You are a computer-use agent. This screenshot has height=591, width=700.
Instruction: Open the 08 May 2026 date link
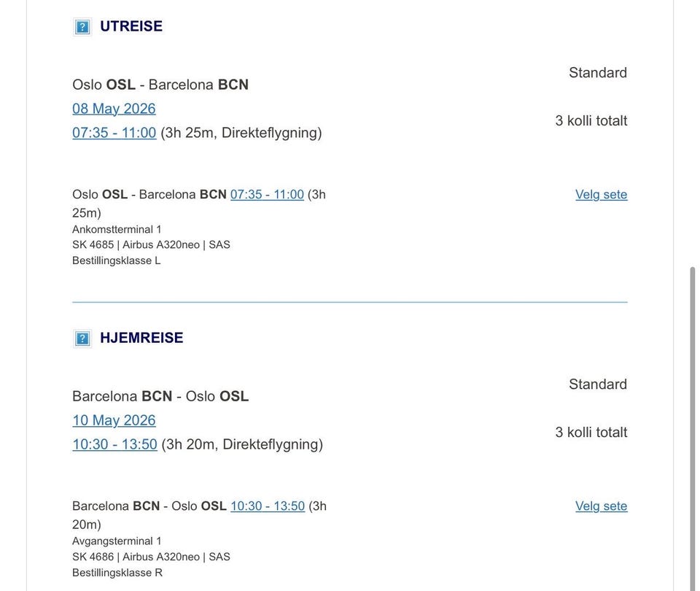pyautogui.click(x=114, y=109)
